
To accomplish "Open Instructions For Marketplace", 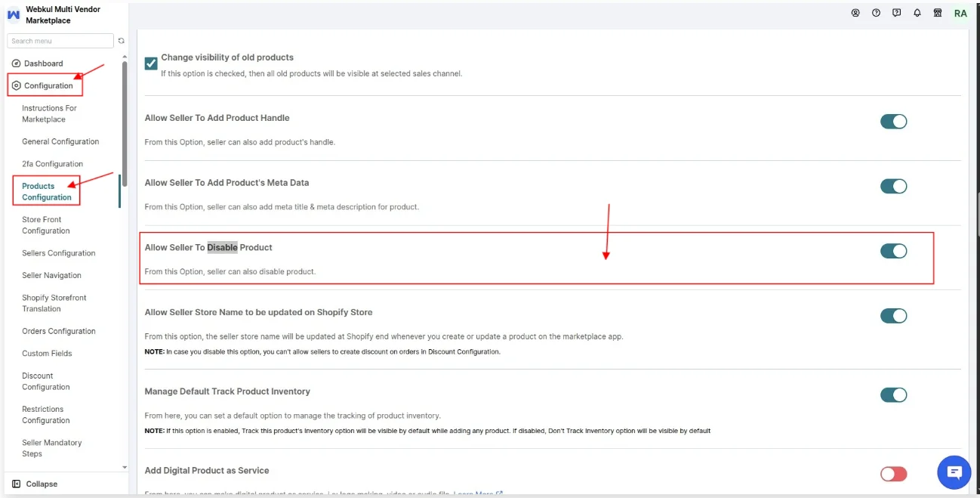I will (x=49, y=113).
